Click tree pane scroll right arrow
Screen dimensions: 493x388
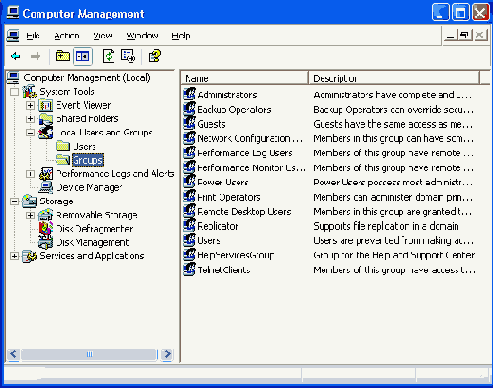[x=167, y=354]
